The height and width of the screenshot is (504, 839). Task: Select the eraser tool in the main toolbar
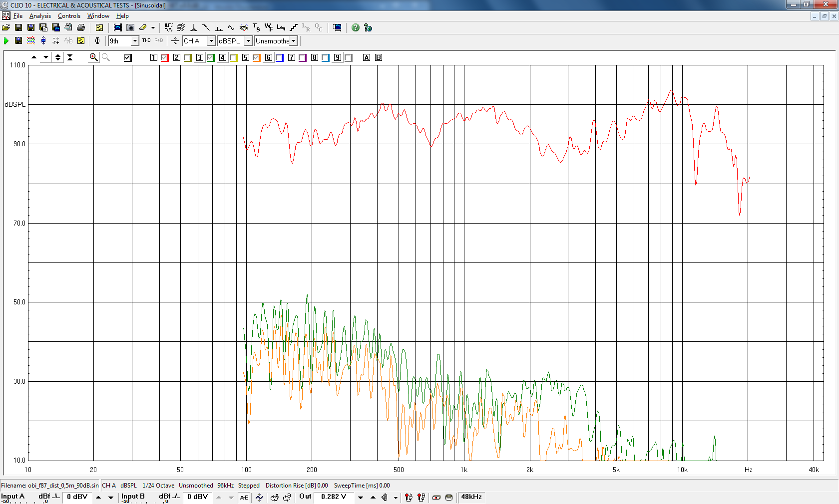[x=143, y=27]
